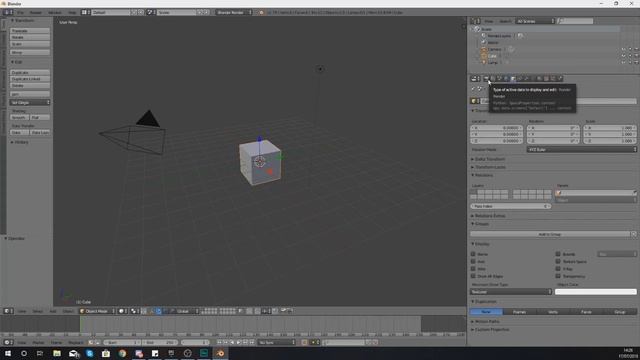
Task: Click the Info editor type icon at top-left
Action: [x=8, y=12]
